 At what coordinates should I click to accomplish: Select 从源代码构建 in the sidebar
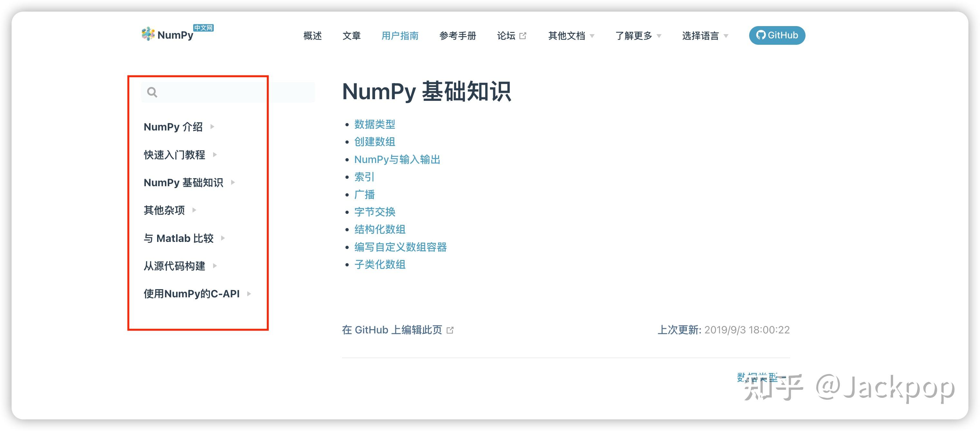174,266
